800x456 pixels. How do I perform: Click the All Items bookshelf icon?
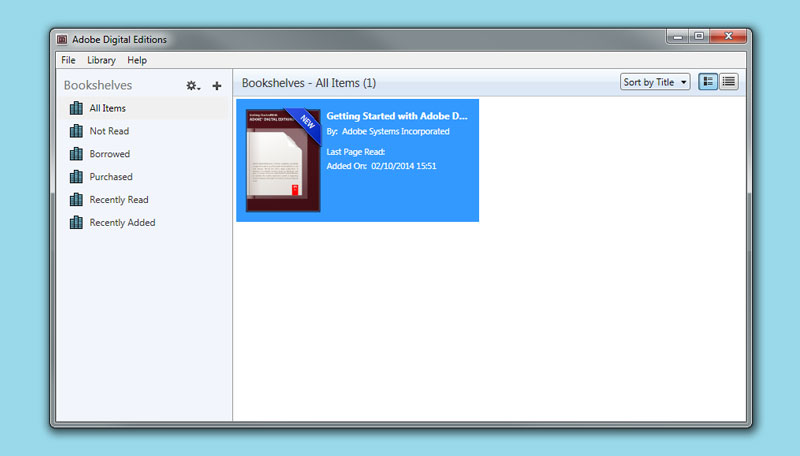(76, 108)
